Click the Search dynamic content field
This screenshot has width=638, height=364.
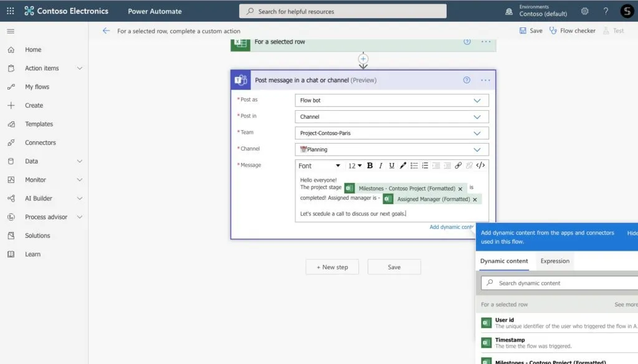tap(560, 282)
